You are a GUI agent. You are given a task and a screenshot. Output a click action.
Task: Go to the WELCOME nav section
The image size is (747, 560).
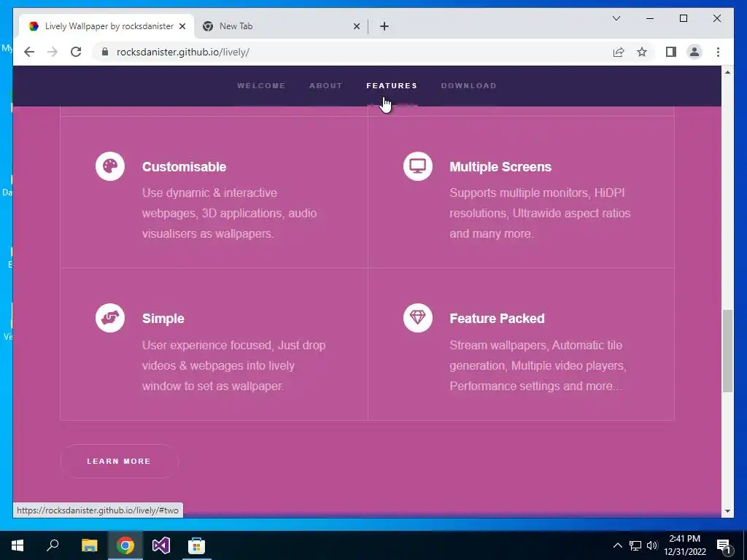tap(261, 86)
